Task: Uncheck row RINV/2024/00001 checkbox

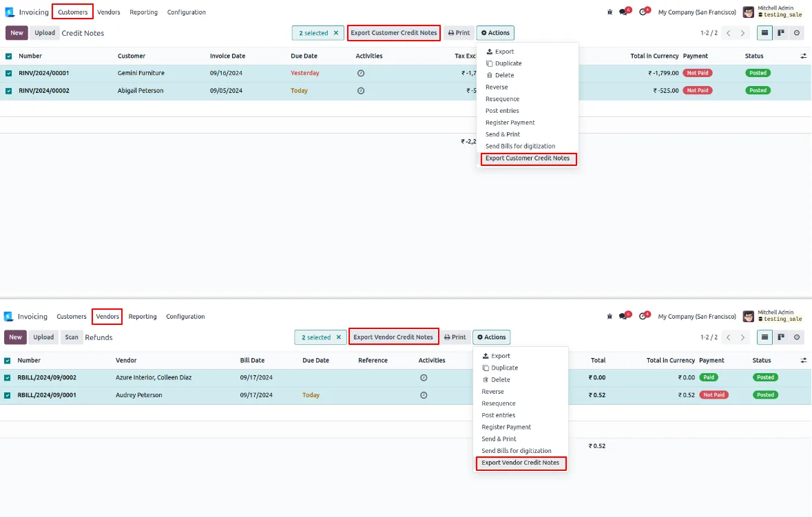Action: [x=9, y=74]
